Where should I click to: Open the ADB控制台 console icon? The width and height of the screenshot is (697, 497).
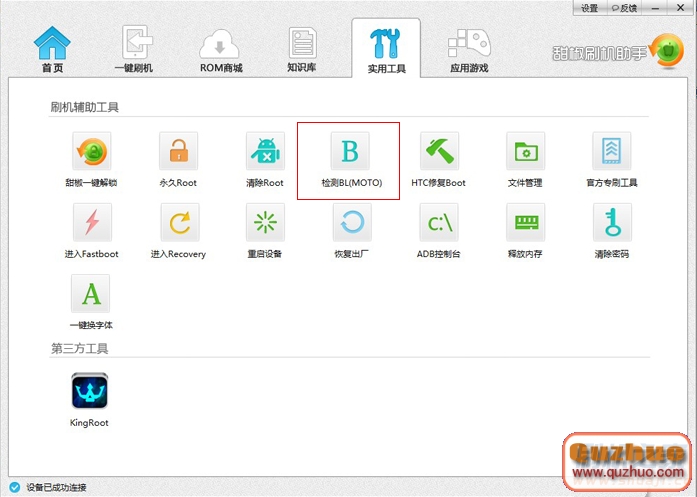[439, 222]
